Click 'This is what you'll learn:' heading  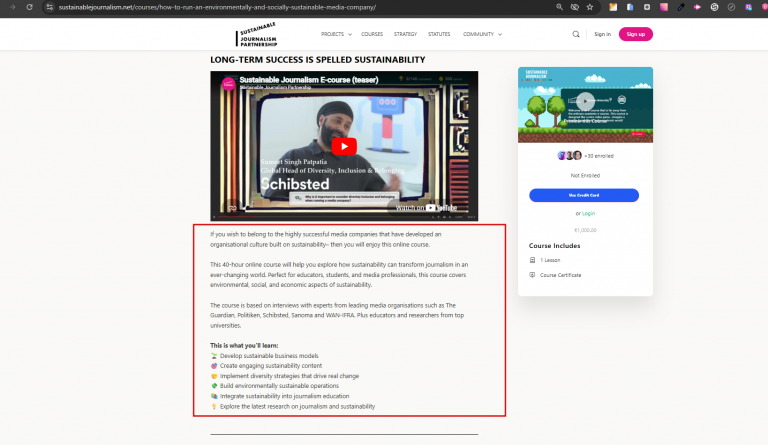(244, 346)
